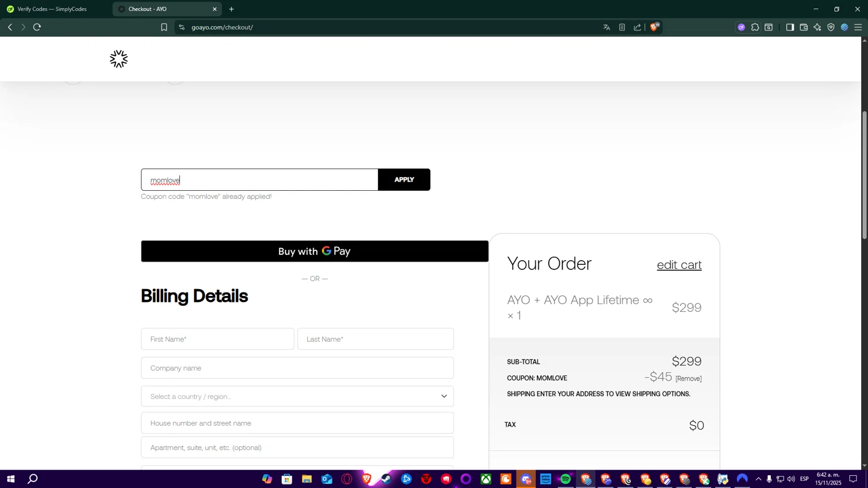
Task: Open the notifications center icon
Action: (854, 479)
